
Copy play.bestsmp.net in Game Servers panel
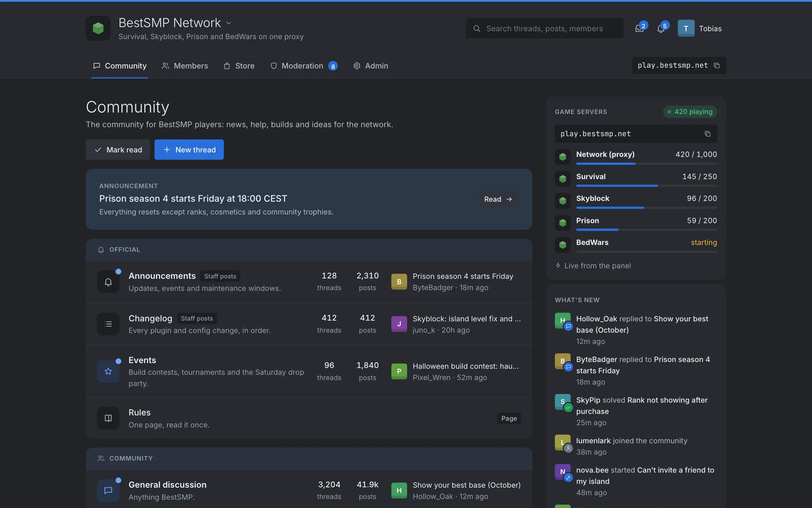click(x=707, y=134)
